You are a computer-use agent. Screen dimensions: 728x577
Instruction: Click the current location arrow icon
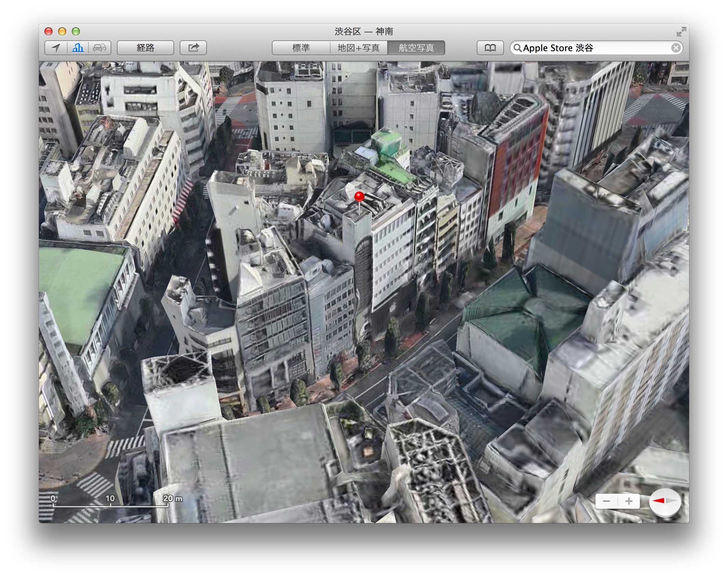click(x=56, y=48)
